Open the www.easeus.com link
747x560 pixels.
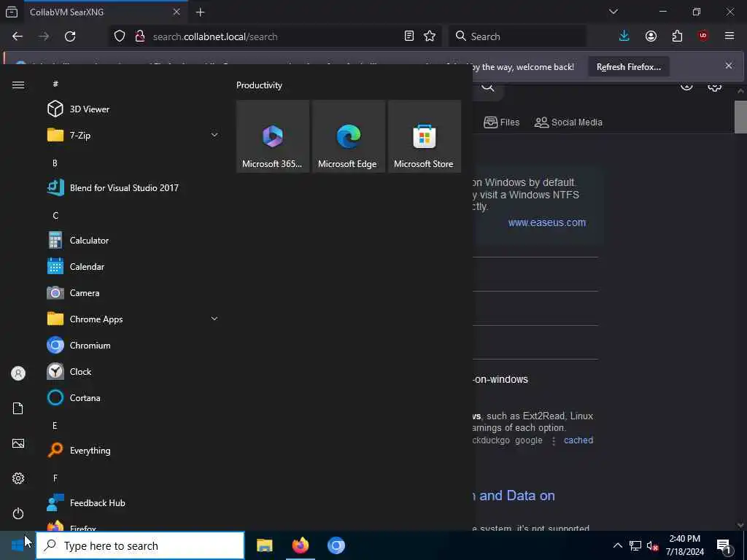(x=547, y=222)
